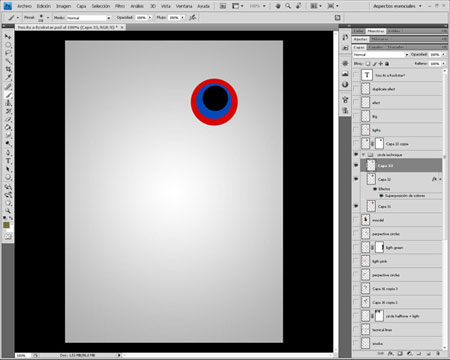
Task: Select the Lasso tool
Action: [x=8, y=53]
